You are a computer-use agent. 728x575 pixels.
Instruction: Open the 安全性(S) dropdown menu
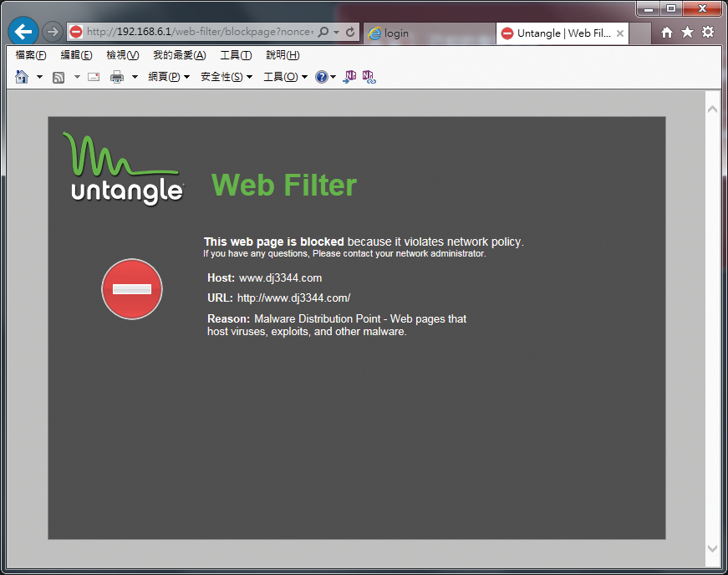pos(227,77)
